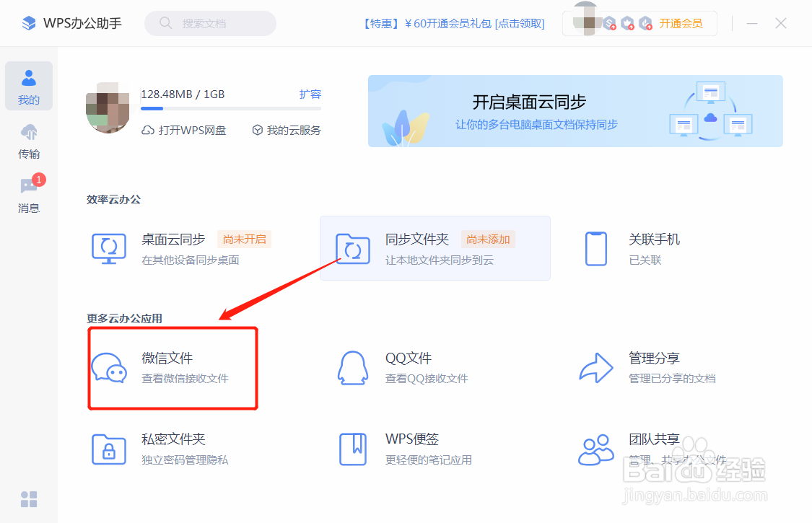The width and height of the screenshot is (812, 523).
Task: Click the 尚未开启 status tag
Action: tap(245, 239)
